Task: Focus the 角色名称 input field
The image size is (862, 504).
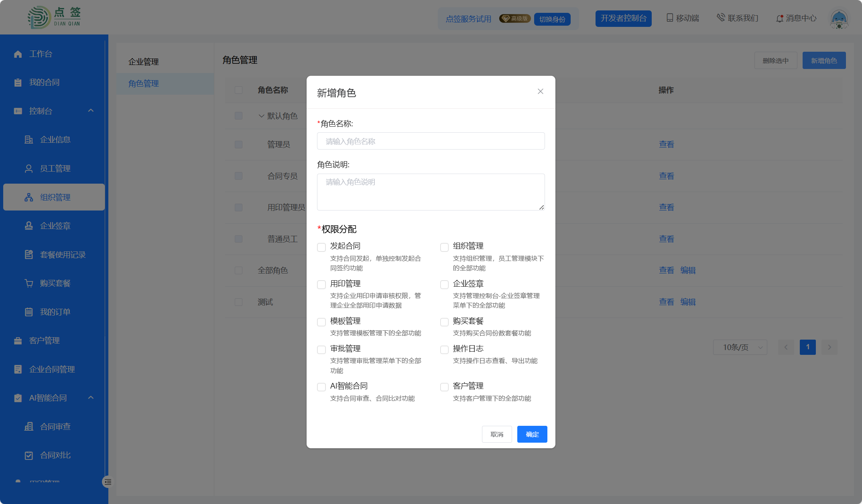Action: point(431,141)
